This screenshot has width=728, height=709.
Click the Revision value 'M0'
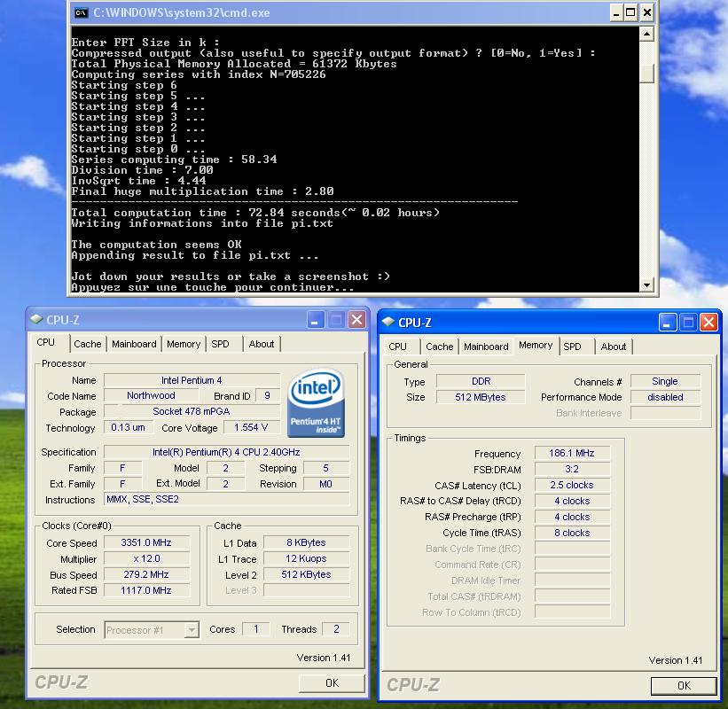coord(326,484)
